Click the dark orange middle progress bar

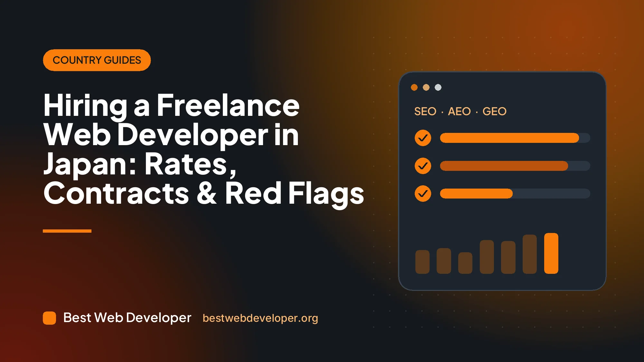(504, 166)
